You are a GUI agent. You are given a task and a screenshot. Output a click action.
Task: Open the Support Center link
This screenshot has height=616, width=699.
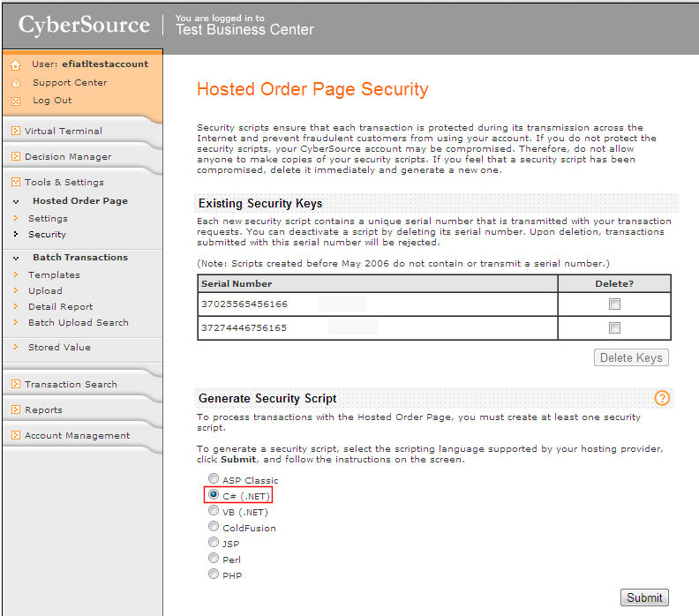pos(70,82)
